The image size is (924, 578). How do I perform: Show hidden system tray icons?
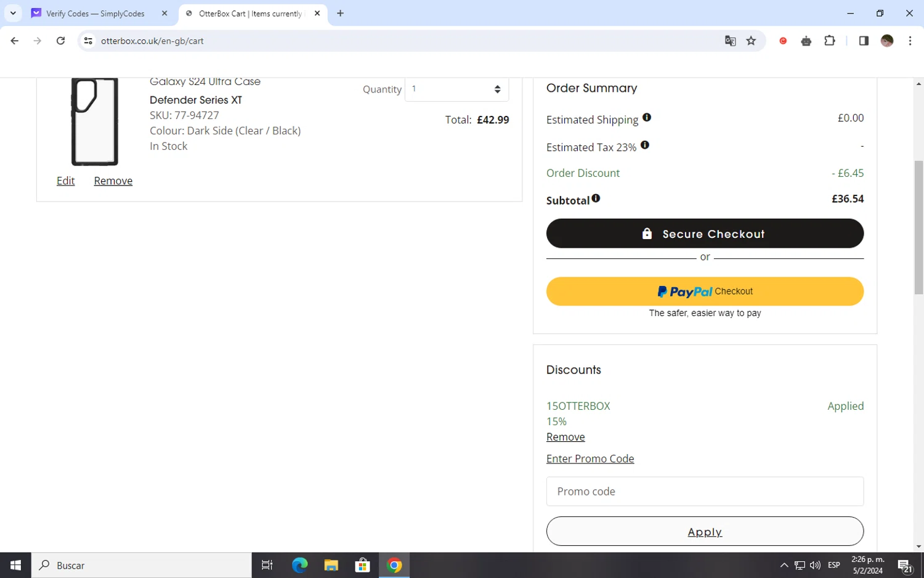pos(784,565)
